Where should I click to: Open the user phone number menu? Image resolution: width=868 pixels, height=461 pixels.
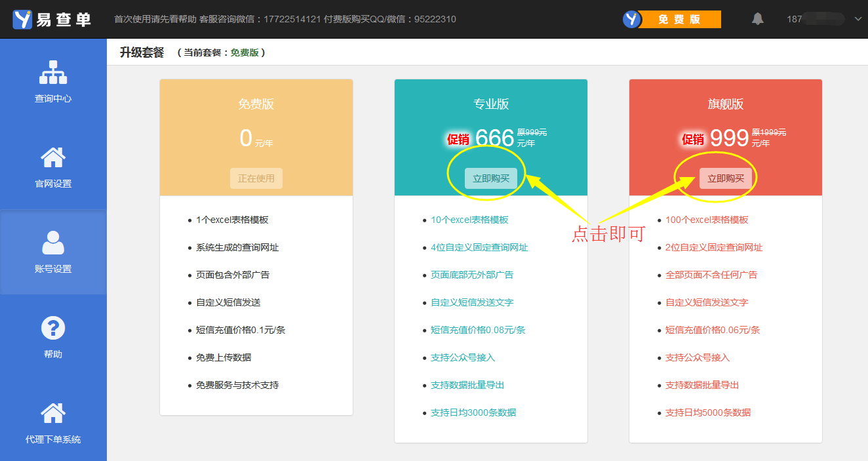coord(816,20)
